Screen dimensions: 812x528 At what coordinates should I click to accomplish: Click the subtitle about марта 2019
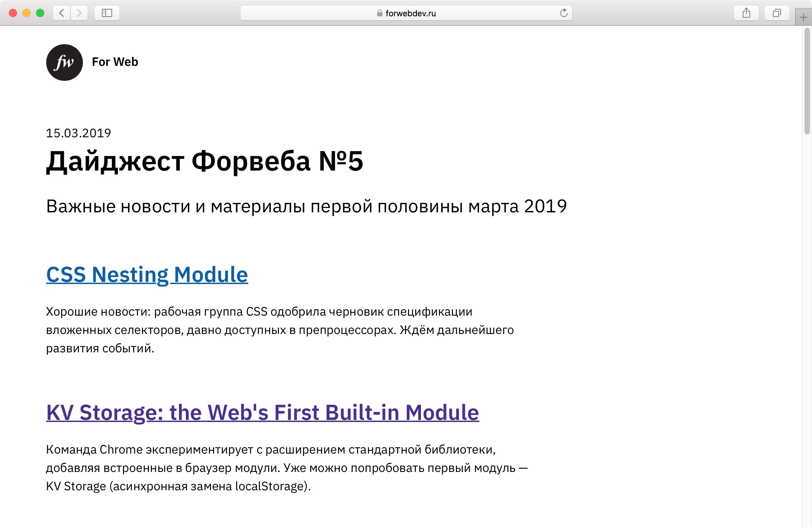[306, 206]
